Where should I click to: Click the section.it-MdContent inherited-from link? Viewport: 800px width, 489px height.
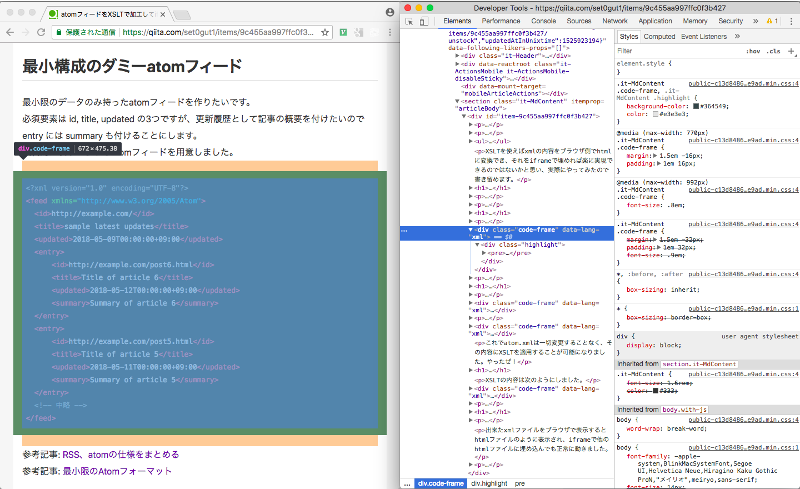(x=699, y=364)
